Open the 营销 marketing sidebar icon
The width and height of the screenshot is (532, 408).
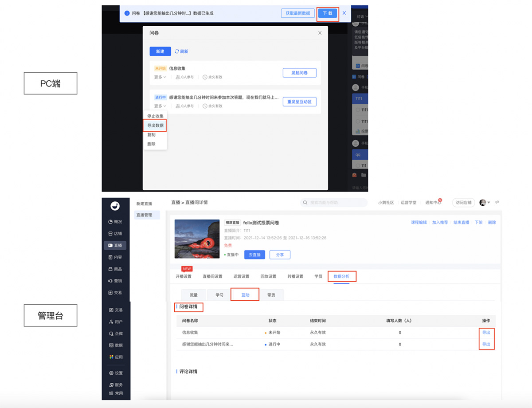110,281
